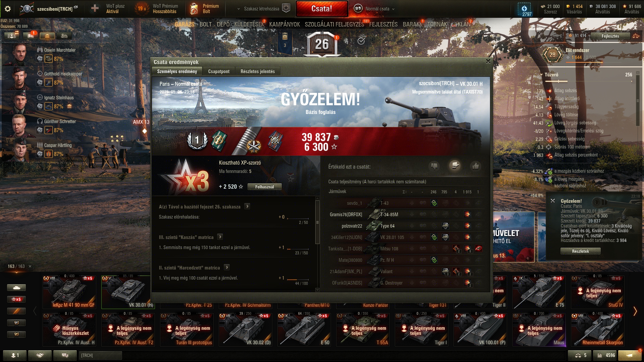Expand the Kaszás matrica mission details
The height and width of the screenshot is (362, 644).
pyautogui.click(x=220, y=237)
